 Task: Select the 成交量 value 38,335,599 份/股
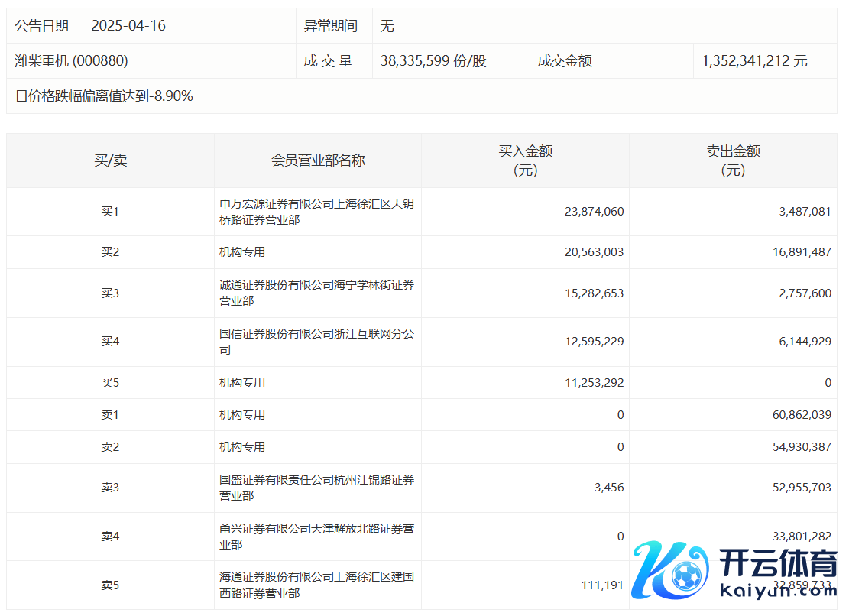433,61
